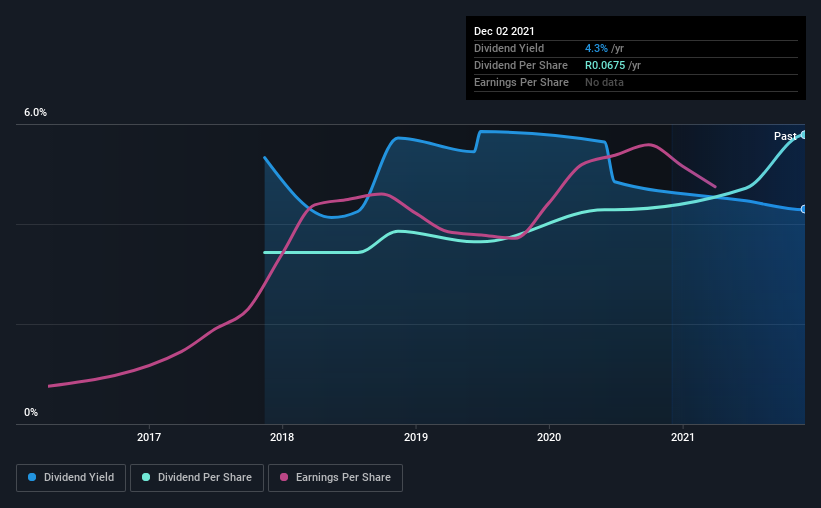Click the 6.0% y-axis label
The height and width of the screenshot is (508, 821).
pos(35,113)
